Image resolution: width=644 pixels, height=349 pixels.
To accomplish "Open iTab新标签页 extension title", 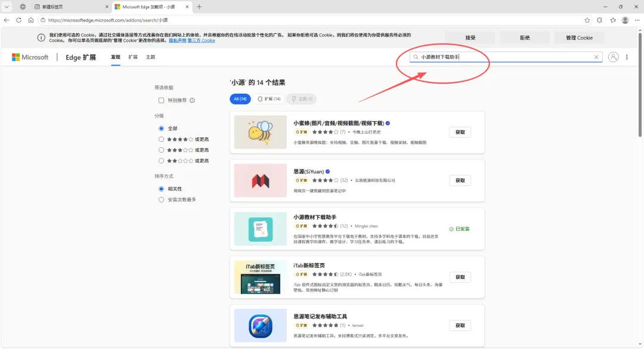I will point(309,265).
